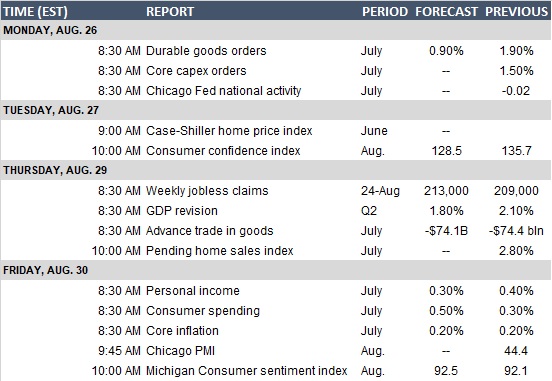Click Case-Shiller home price index entry
This screenshot has width=552, height=381.
(229, 131)
